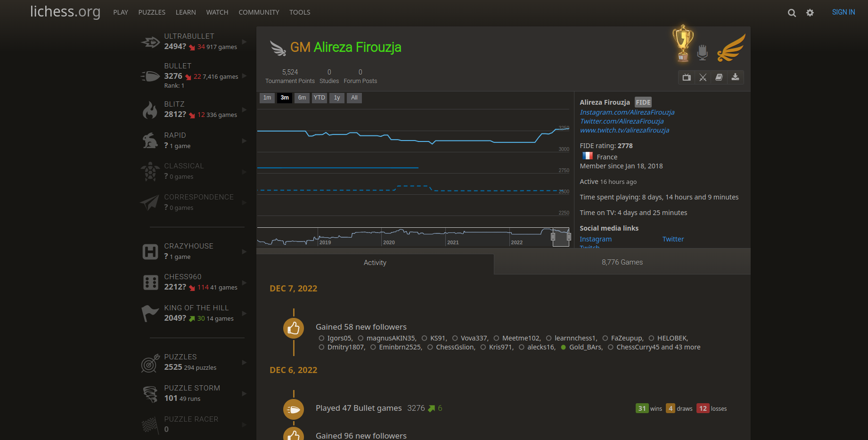The height and width of the screenshot is (440, 868).
Task: Select the 6m chart range
Action: pos(302,98)
